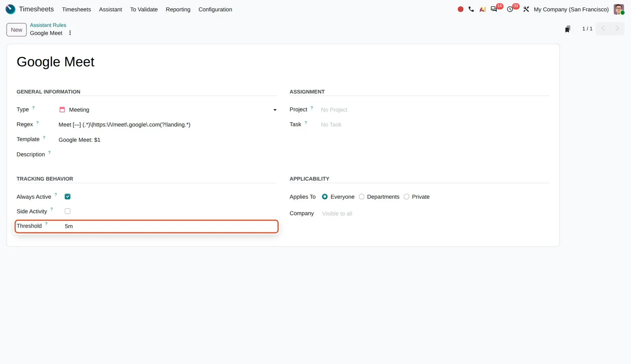Open the Type dropdown arrow

click(x=275, y=110)
